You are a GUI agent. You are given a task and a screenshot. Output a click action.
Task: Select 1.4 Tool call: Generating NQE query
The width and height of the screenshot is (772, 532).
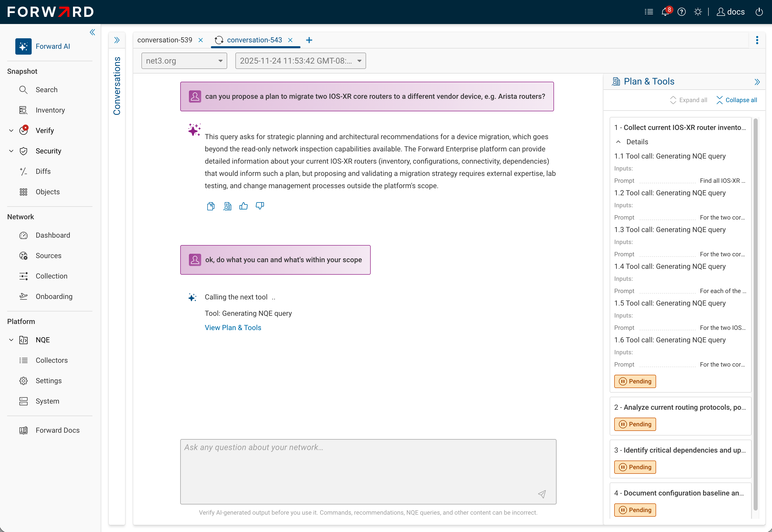(670, 266)
